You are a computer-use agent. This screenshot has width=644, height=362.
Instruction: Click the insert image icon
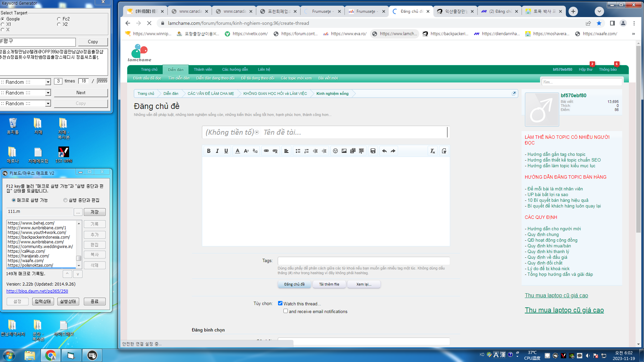pyautogui.click(x=344, y=151)
